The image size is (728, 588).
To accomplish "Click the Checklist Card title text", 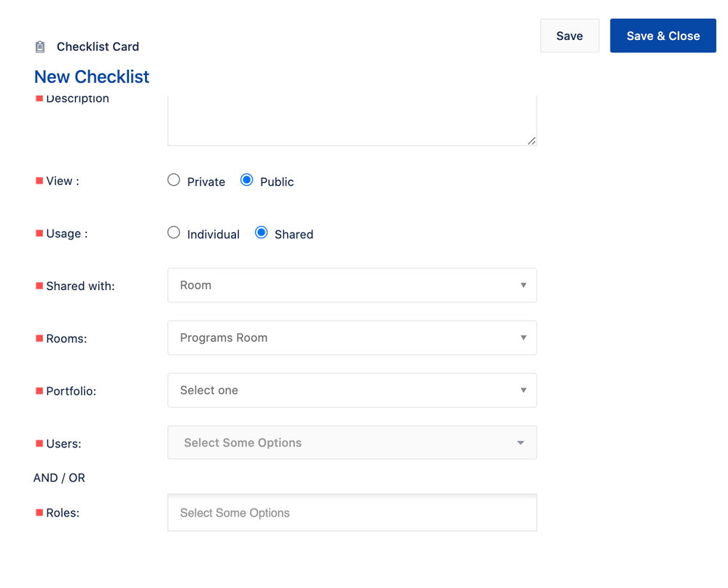I will tap(98, 47).
